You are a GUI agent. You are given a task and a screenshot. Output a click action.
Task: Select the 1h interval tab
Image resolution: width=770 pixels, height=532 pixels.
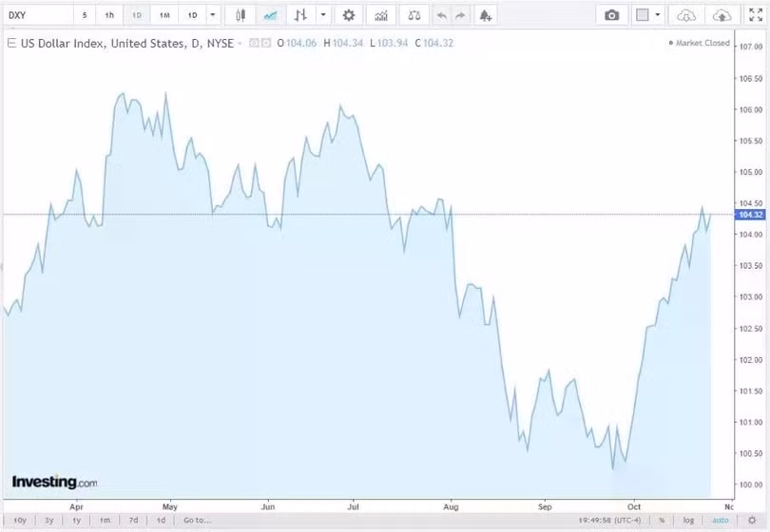[x=110, y=15]
